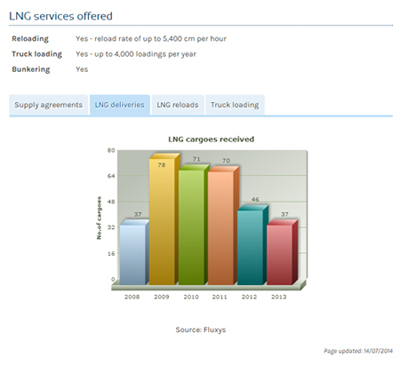The image size is (400, 365).
Task: Click the Source: Fluxys text
Action: [201, 330]
